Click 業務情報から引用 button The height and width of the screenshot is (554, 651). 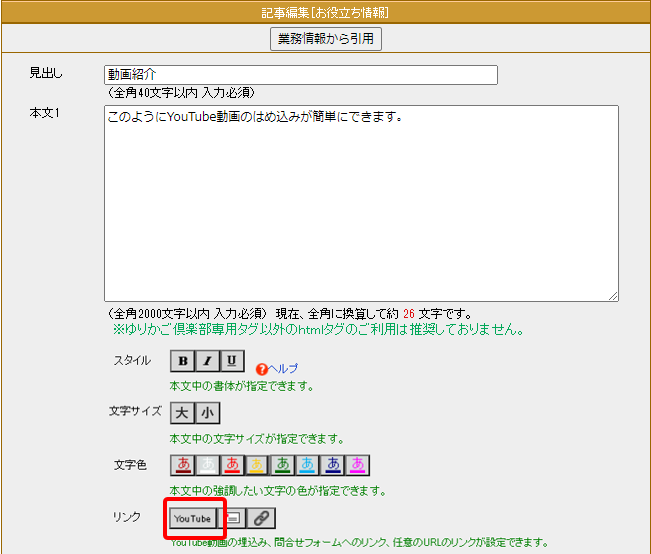coord(326,39)
